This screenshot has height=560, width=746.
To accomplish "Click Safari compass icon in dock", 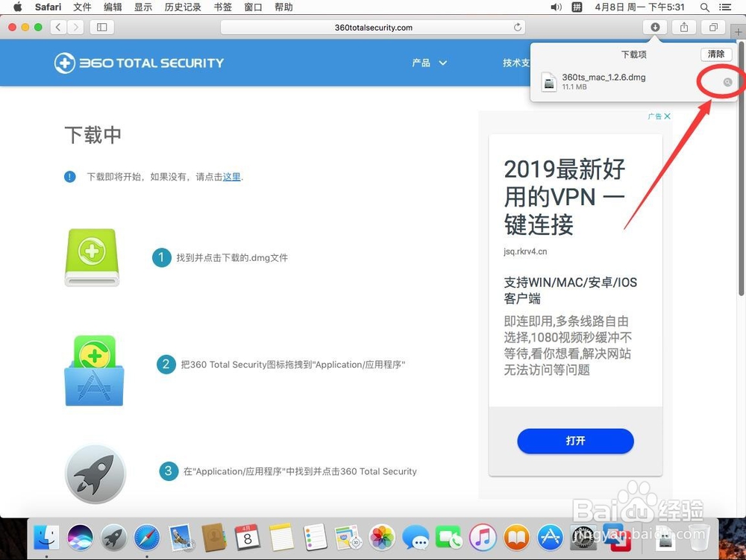I will point(146,537).
